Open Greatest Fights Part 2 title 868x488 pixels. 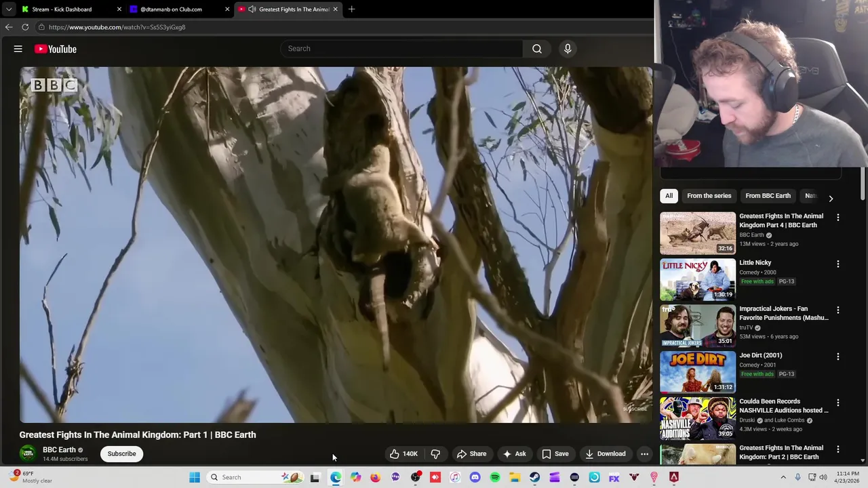[x=781, y=452]
